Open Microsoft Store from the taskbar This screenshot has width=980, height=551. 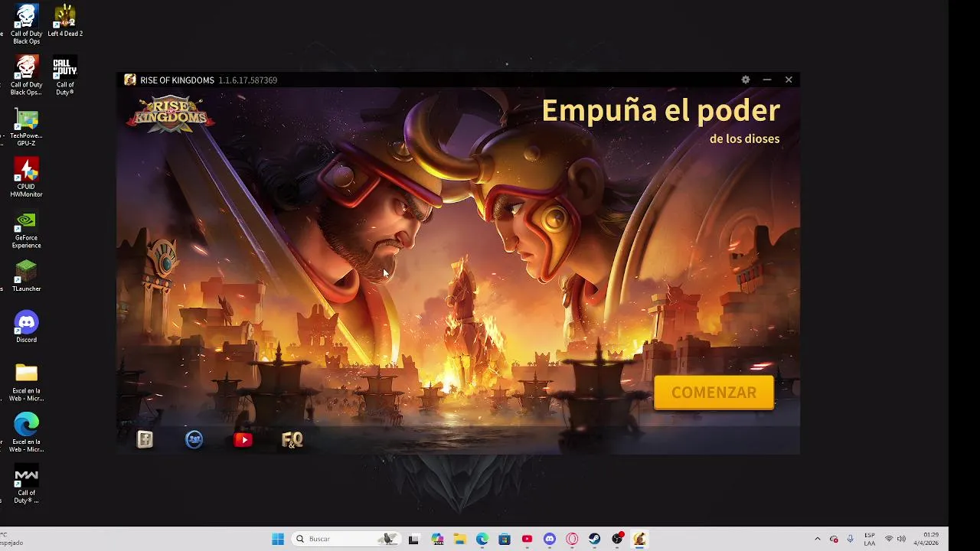point(505,539)
